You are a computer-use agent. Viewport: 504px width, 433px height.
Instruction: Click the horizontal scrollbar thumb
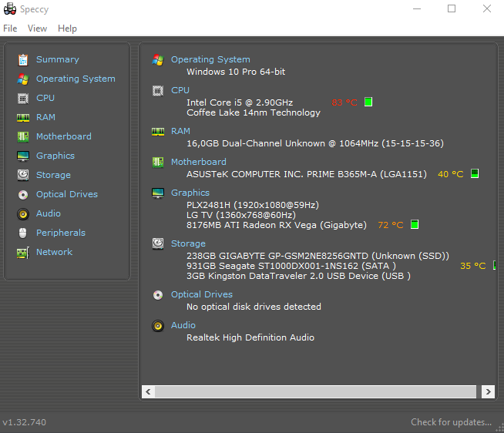[x=315, y=391]
